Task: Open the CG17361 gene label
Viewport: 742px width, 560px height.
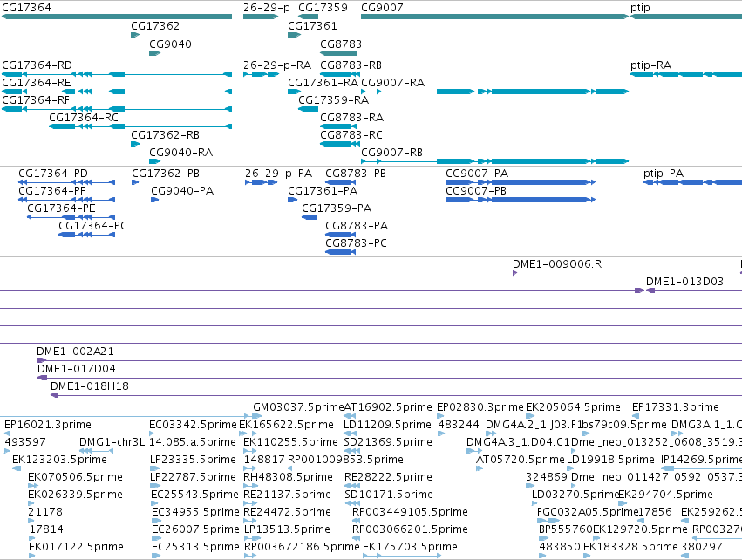Action: [x=312, y=25]
